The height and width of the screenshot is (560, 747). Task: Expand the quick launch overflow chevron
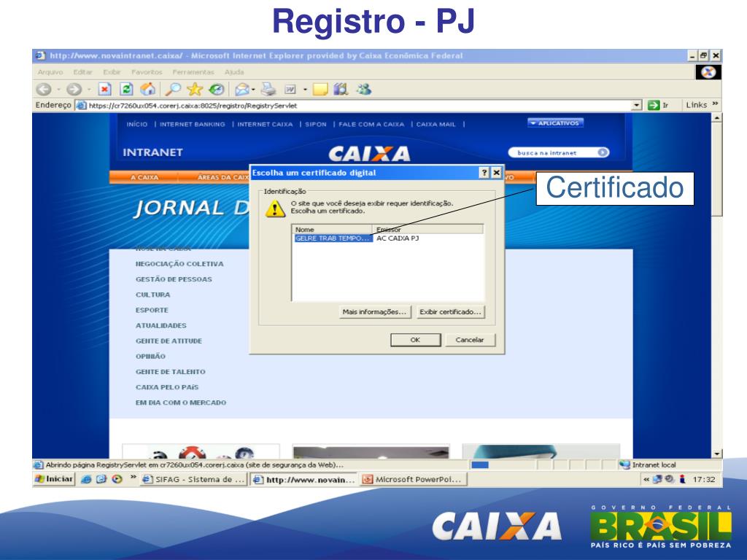(x=133, y=477)
